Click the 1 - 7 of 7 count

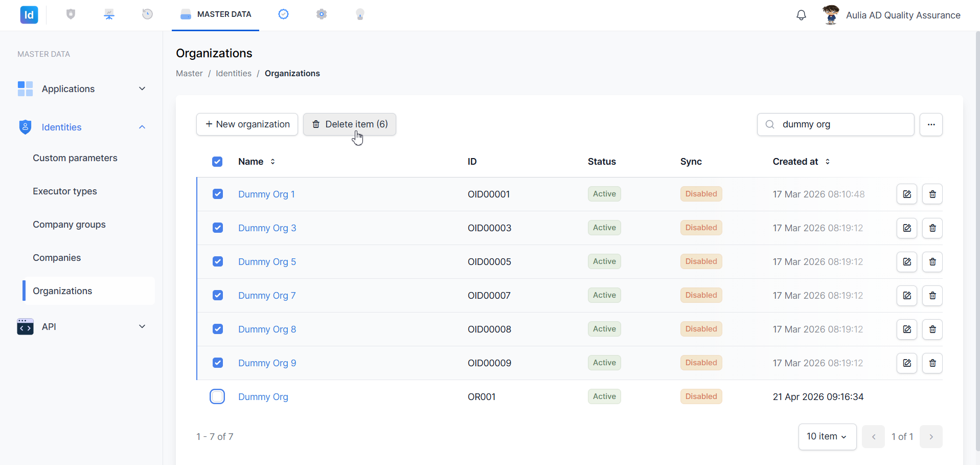(215, 437)
